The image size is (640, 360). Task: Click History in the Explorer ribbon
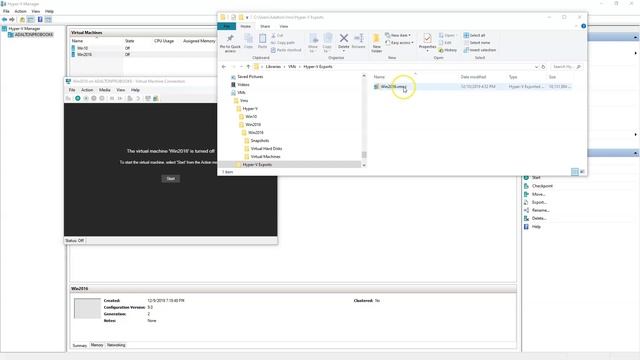coord(448,50)
